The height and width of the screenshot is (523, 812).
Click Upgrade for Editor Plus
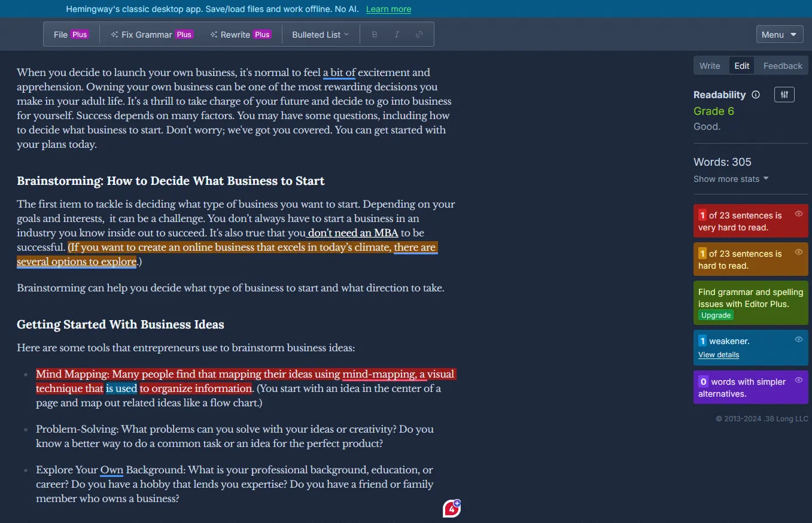pos(716,315)
